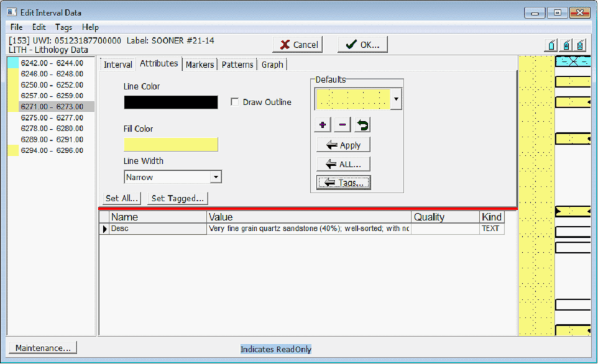Open the Line Width dropdown
Image resolution: width=598 pixels, height=364 pixels.
(215, 178)
